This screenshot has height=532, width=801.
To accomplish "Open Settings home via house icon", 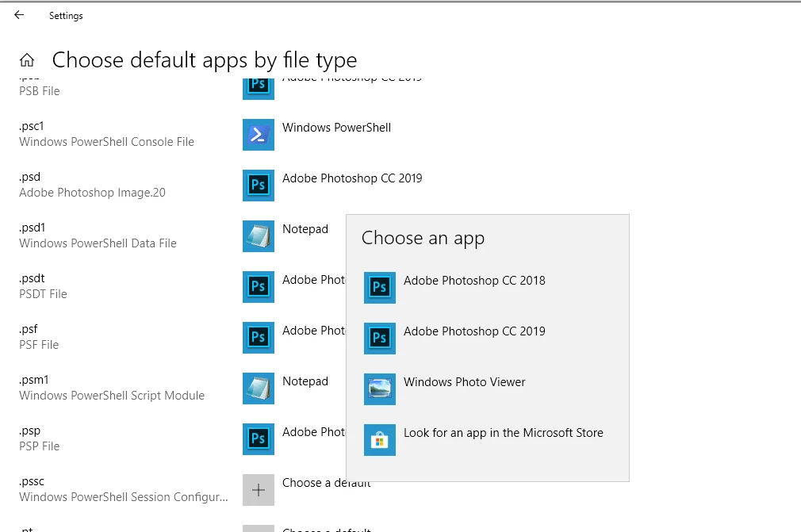I will click(x=27, y=60).
